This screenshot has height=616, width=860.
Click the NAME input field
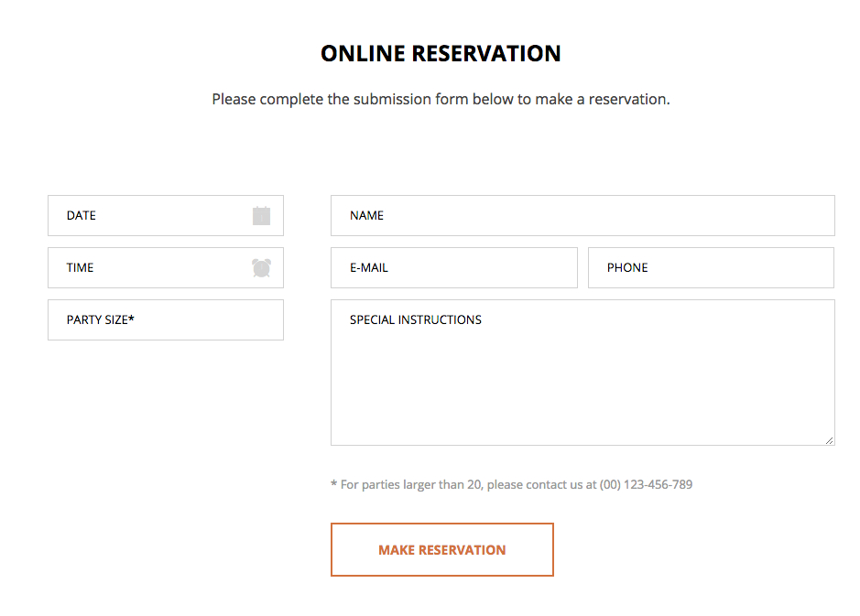(582, 215)
